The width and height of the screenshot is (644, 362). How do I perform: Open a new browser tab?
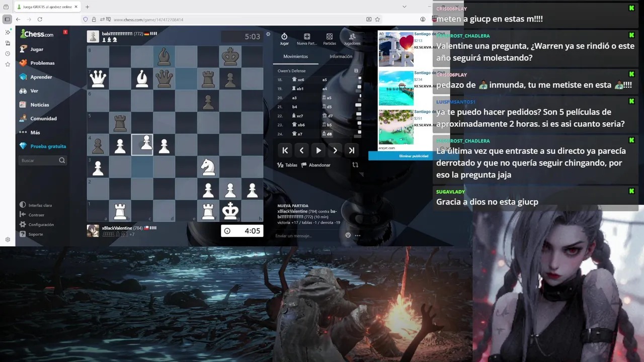pyautogui.click(x=87, y=7)
